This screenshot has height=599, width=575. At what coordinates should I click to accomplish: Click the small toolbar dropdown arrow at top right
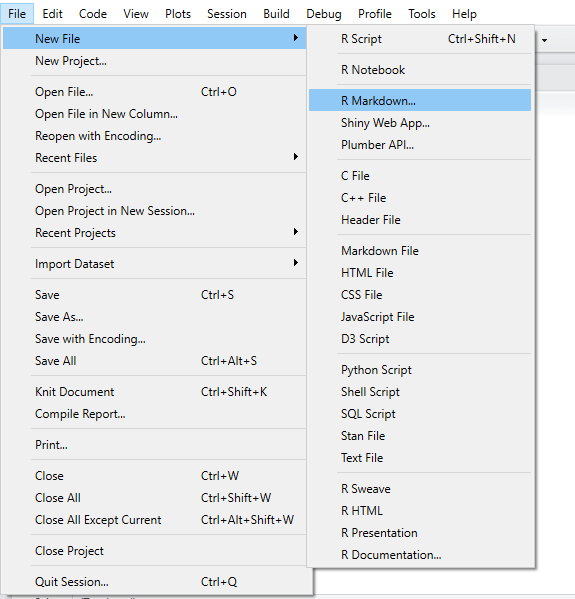pyautogui.click(x=544, y=40)
